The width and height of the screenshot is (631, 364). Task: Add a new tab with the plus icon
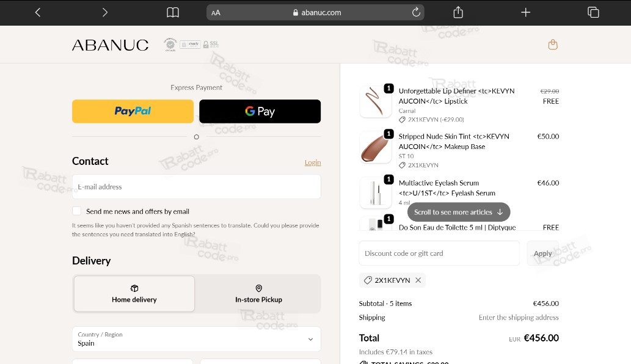point(525,12)
